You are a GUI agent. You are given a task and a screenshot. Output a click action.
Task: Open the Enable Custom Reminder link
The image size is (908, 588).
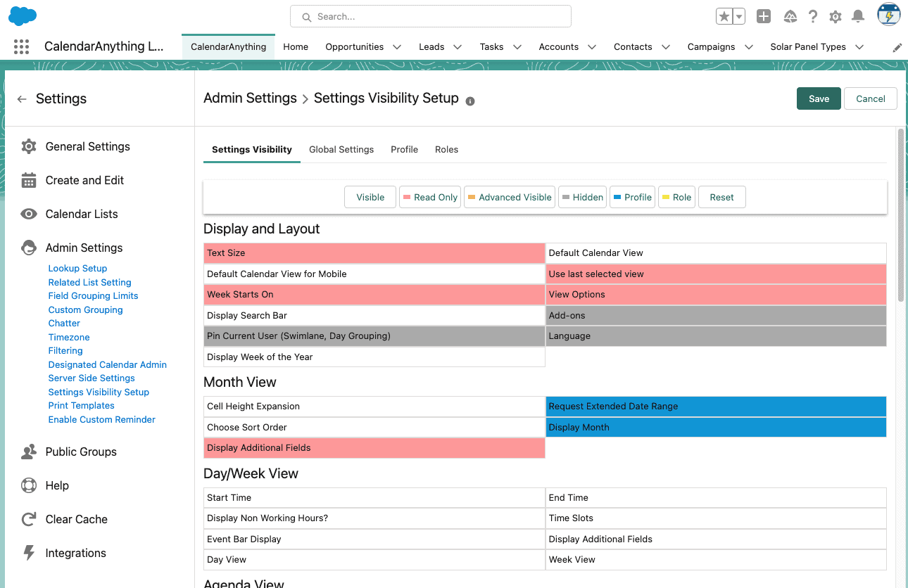(x=101, y=419)
